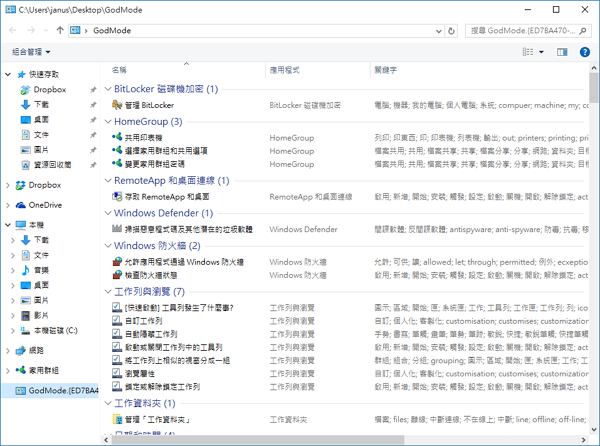
Task: Expand the top-level Dropbox tree node arrow
Action: (x=8, y=185)
